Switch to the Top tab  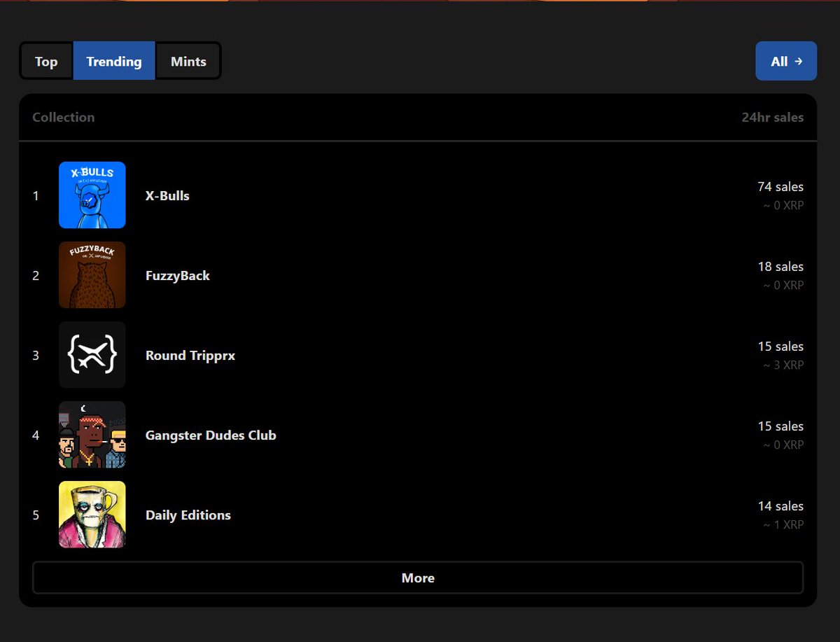[x=46, y=61]
